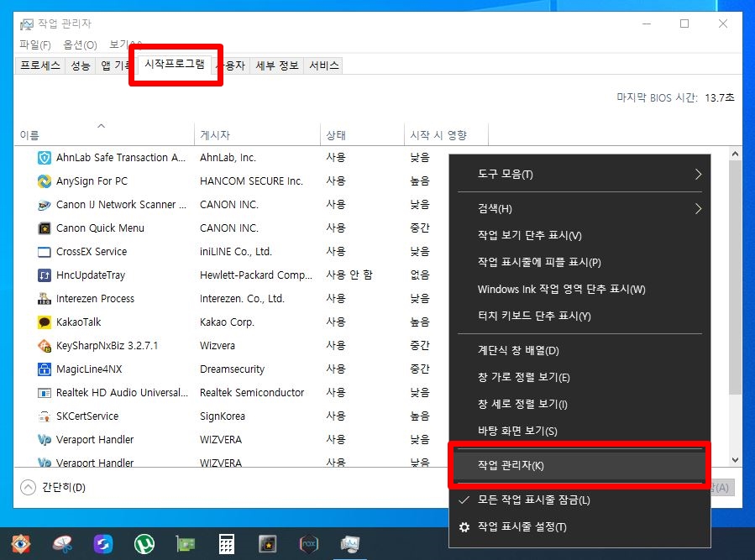This screenshot has height=560, width=755.
Task: Choose 창 가로 정렬 보기(E)
Action: tap(579, 378)
